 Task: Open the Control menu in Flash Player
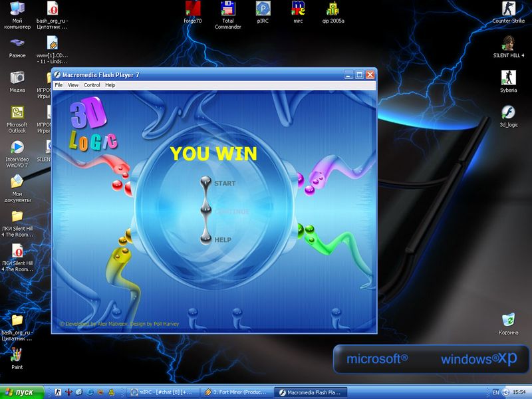[92, 85]
